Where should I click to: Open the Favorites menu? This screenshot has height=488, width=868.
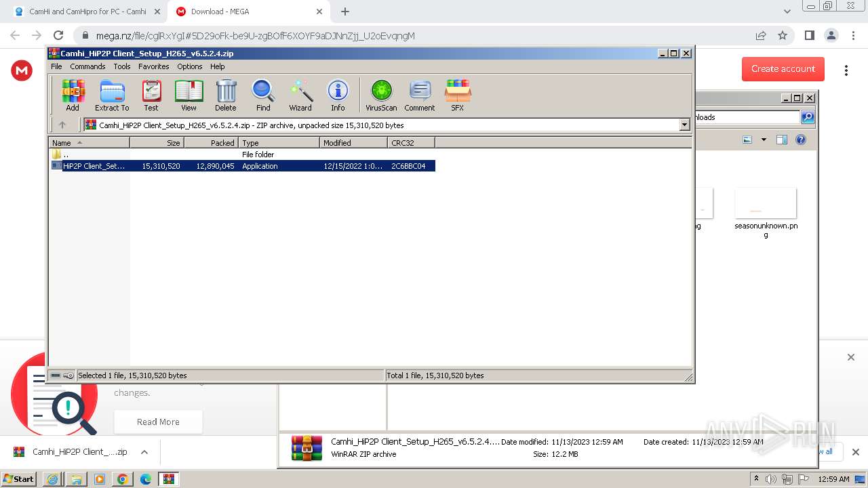[x=154, y=66]
